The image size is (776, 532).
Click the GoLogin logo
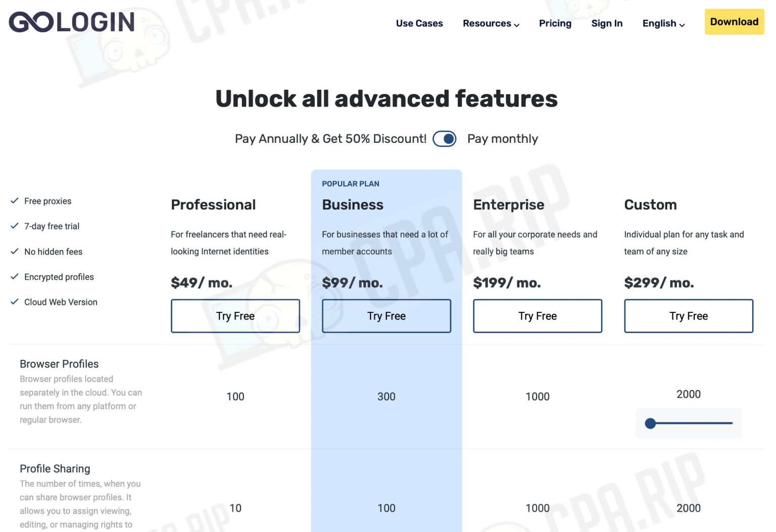(x=72, y=22)
